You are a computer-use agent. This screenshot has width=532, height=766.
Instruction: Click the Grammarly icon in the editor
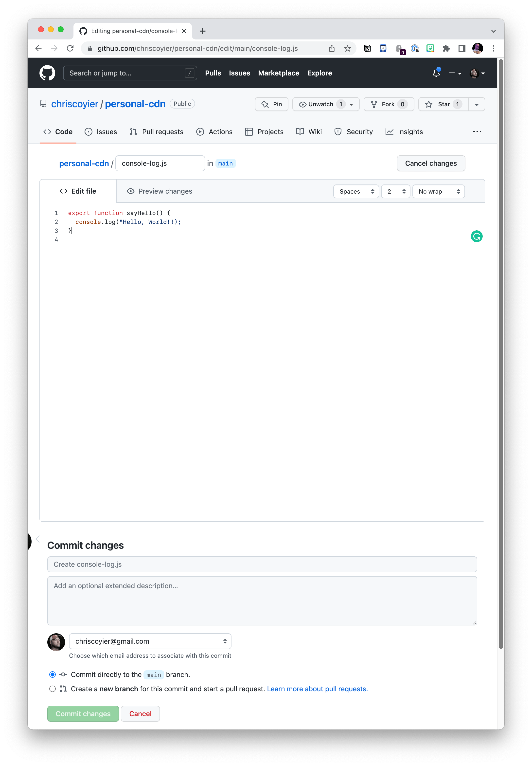pos(476,237)
